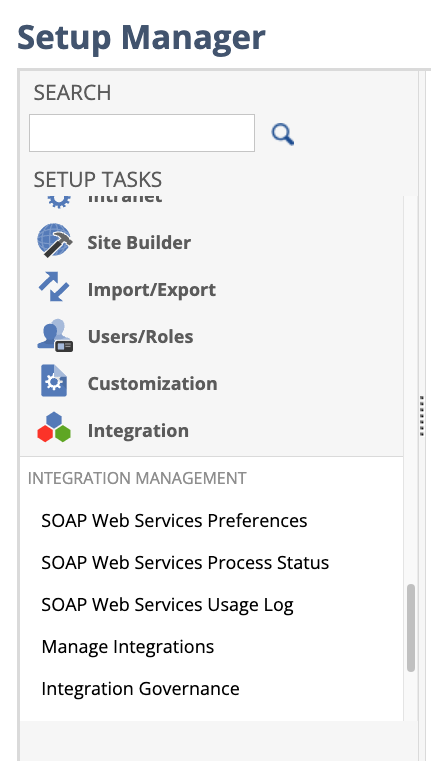Open SOAP Web Services Process Status
Image resolution: width=431 pixels, height=761 pixels.
(185, 562)
